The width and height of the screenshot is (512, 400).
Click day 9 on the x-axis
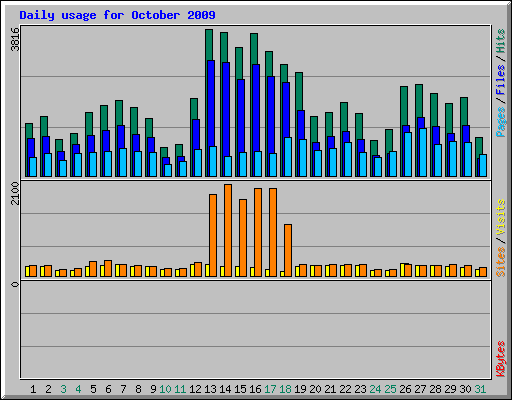[x=153, y=389]
